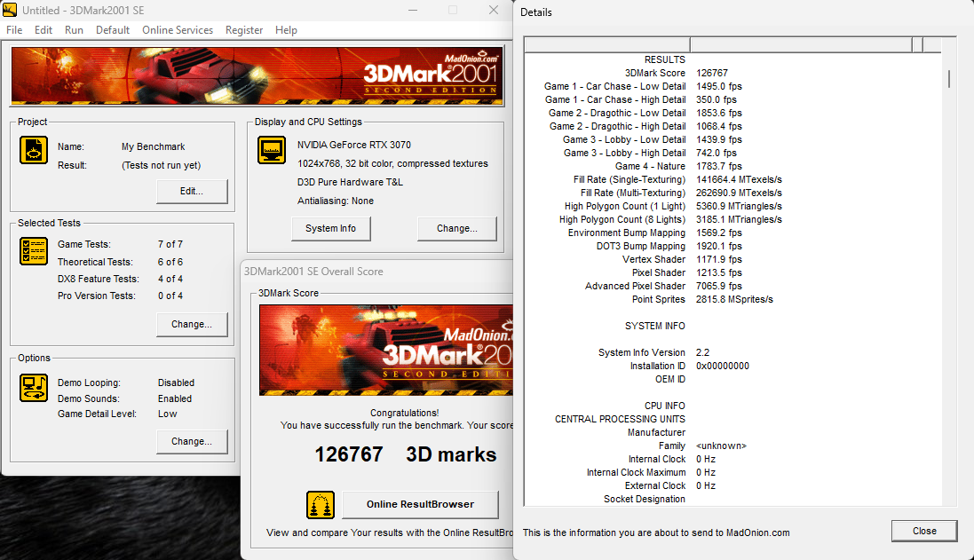The width and height of the screenshot is (974, 560).
Task: Open the Help menu
Action: 287,30
